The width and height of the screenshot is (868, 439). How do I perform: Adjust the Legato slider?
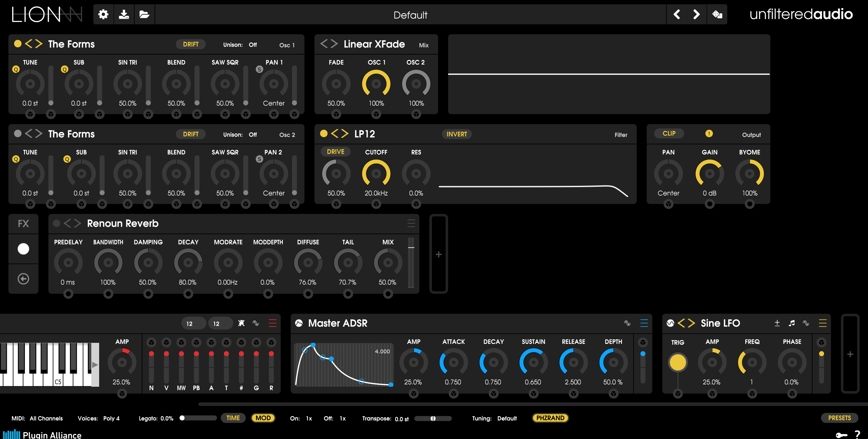198,418
